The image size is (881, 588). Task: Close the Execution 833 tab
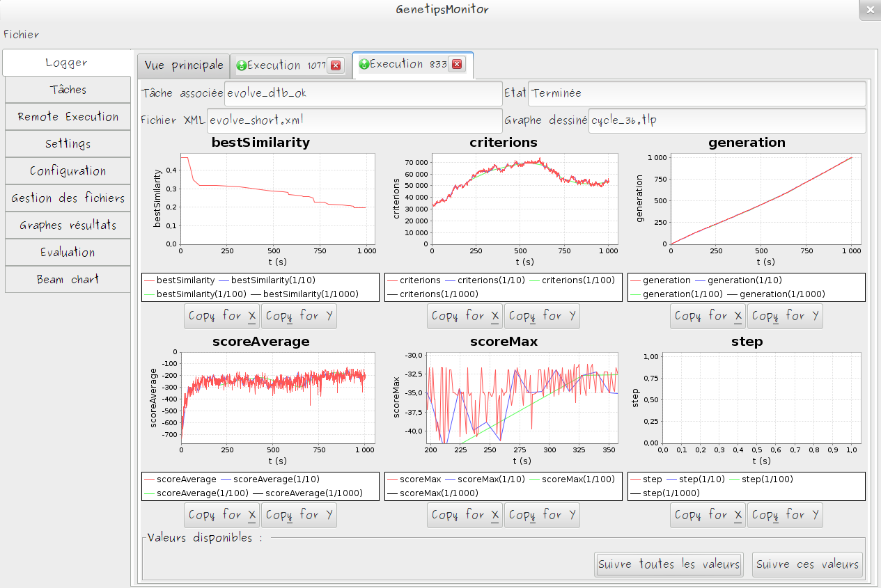tap(457, 64)
